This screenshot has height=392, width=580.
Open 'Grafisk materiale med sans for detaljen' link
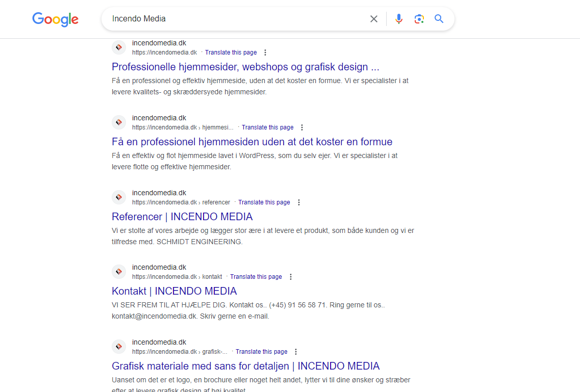(245, 366)
